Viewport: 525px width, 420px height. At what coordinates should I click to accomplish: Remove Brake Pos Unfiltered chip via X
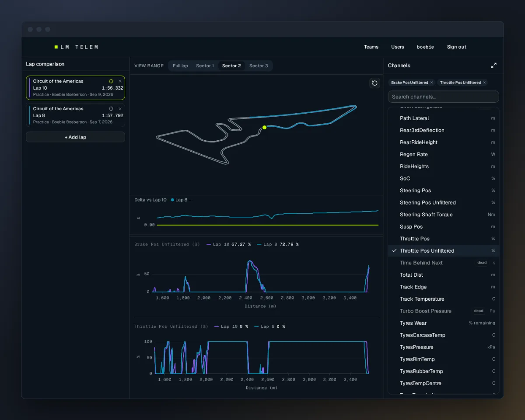[x=431, y=83]
